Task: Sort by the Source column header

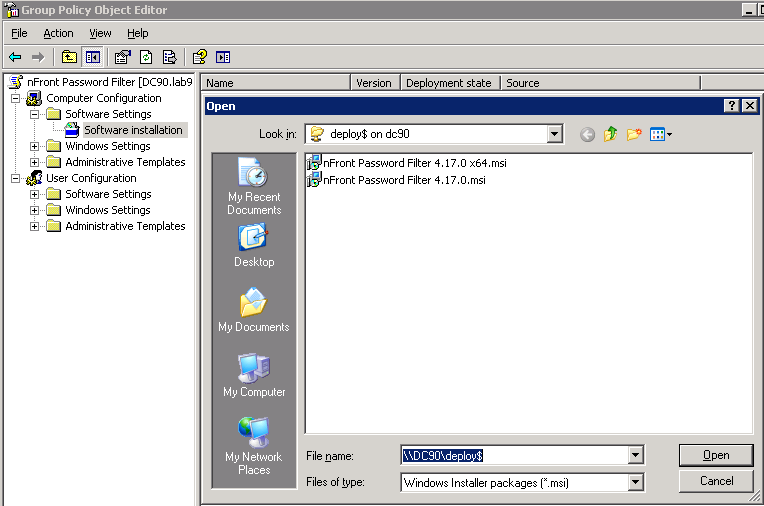Action: (601, 83)
